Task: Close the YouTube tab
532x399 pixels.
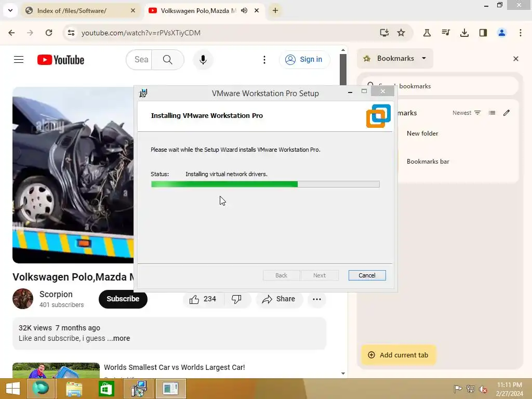Action: 257,10
